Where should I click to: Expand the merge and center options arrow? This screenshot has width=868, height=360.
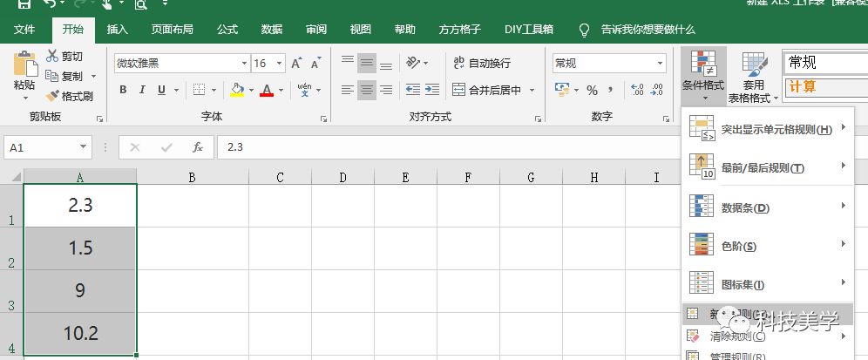(x=532, y=90)
